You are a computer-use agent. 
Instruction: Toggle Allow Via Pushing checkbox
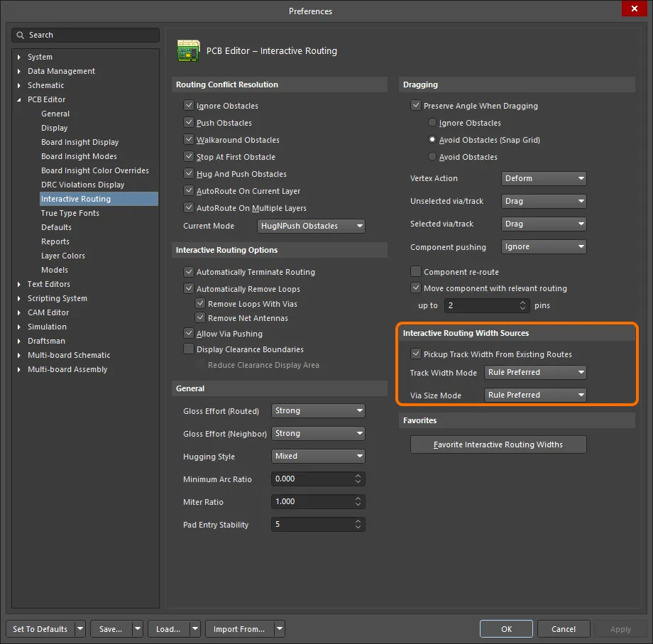189,333
